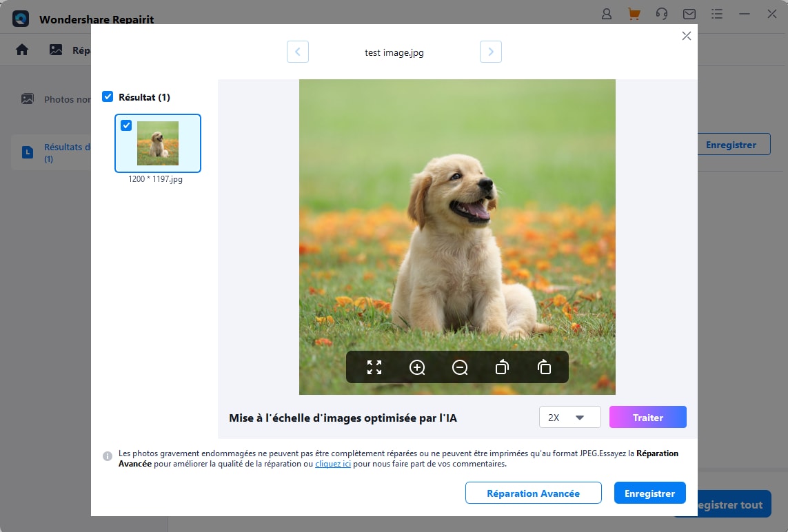The height and width of the screenshot is (532, 788).
Task: Rotate the image clockwise
Action: coord(544,367)
